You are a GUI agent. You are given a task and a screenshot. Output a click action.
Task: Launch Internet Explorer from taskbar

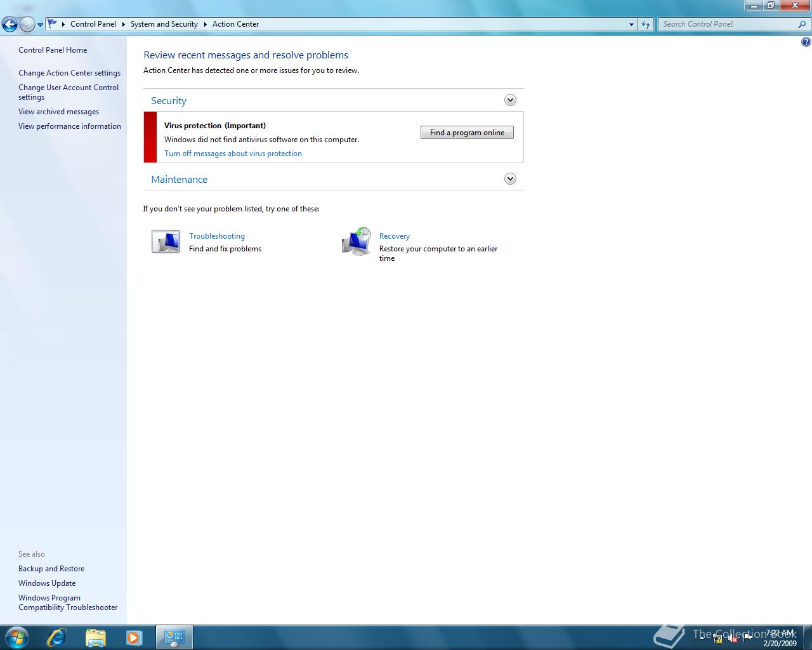(x=56, y=637)
